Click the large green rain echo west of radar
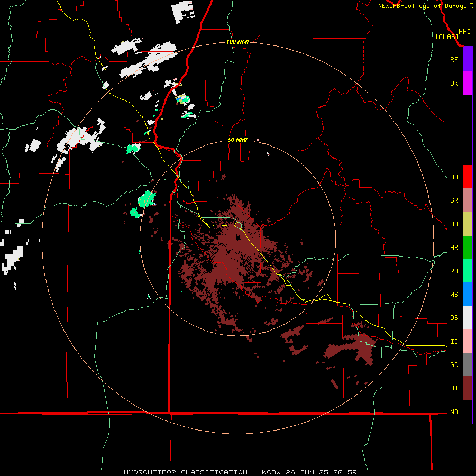The width and height of the screenshot is (476, 476). 147,199
